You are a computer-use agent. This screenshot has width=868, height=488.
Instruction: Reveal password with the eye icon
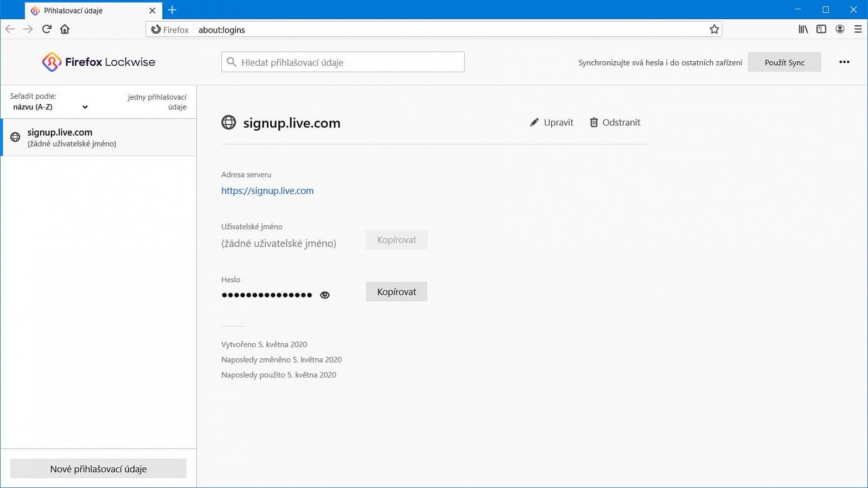324,295
